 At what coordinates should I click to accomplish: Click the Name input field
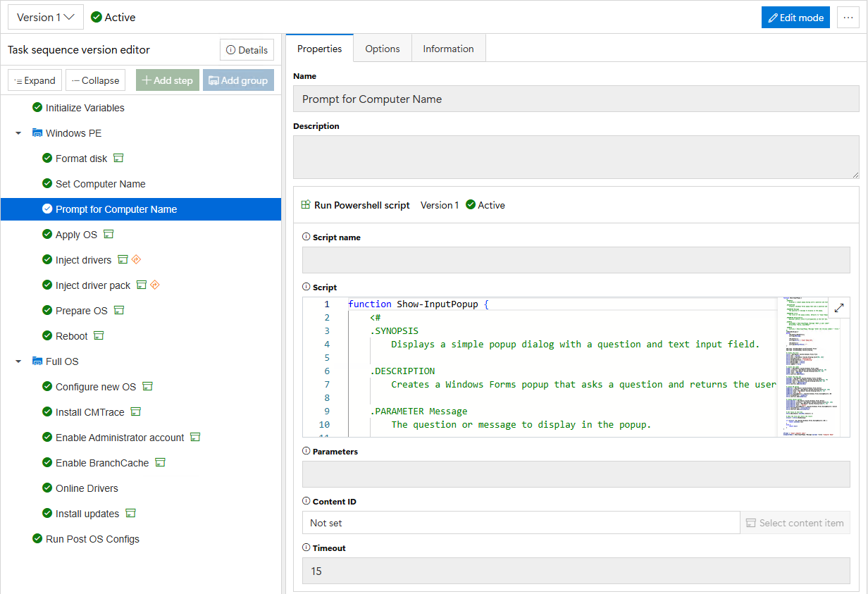point(576,99)
